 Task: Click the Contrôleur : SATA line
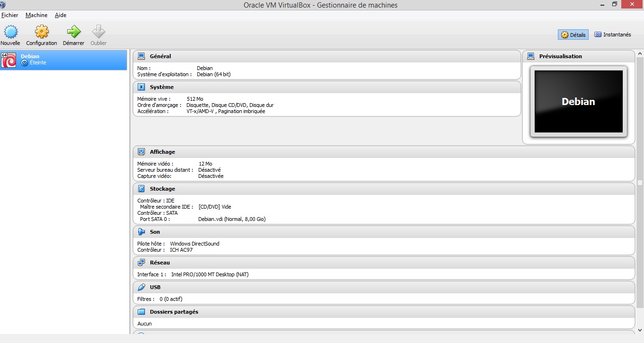click(158, 213)
